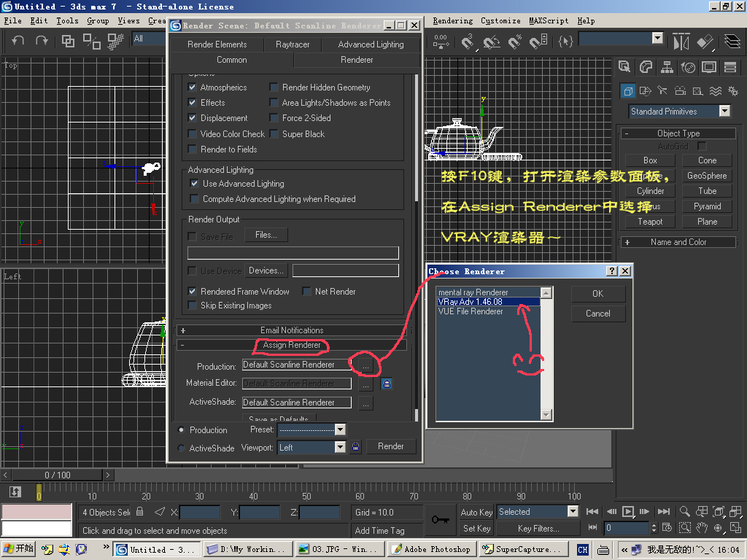Toggle the Rendered Frame Window checkbox
This screenshot has height=560, width=747.
coord(192,292)
